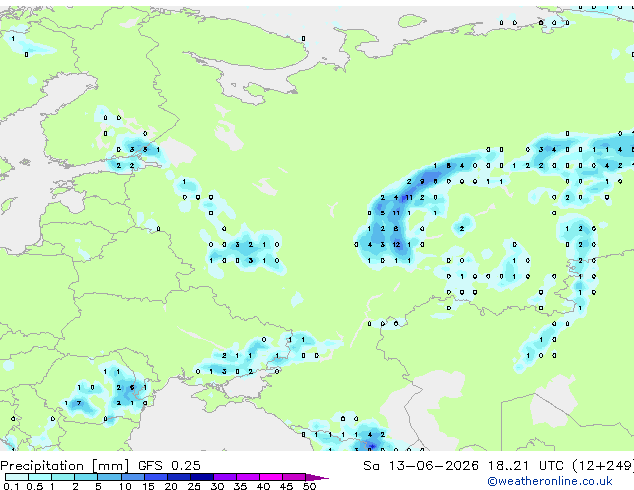Choose the 20–25 mm legend color swatch
This screenshot has width=634, height=490.
[x=178, y=477]
